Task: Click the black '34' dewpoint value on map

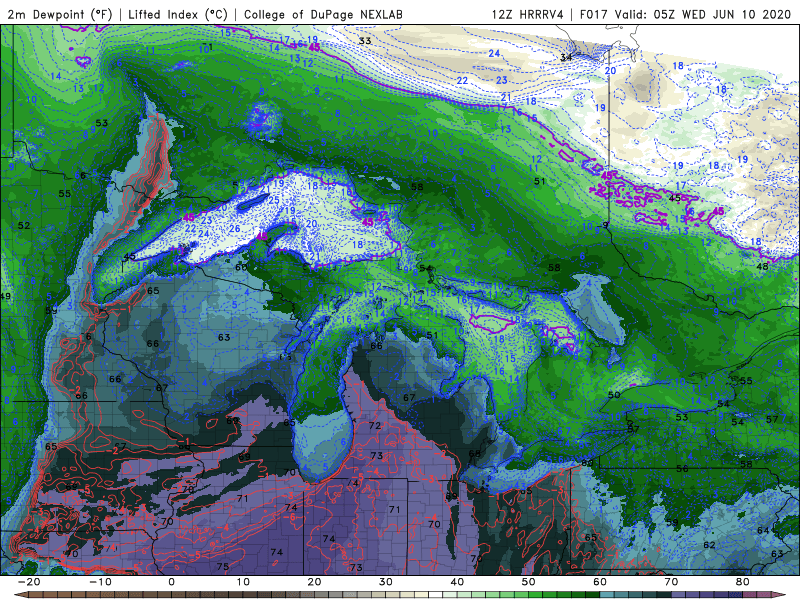Action: coord(566,57)
